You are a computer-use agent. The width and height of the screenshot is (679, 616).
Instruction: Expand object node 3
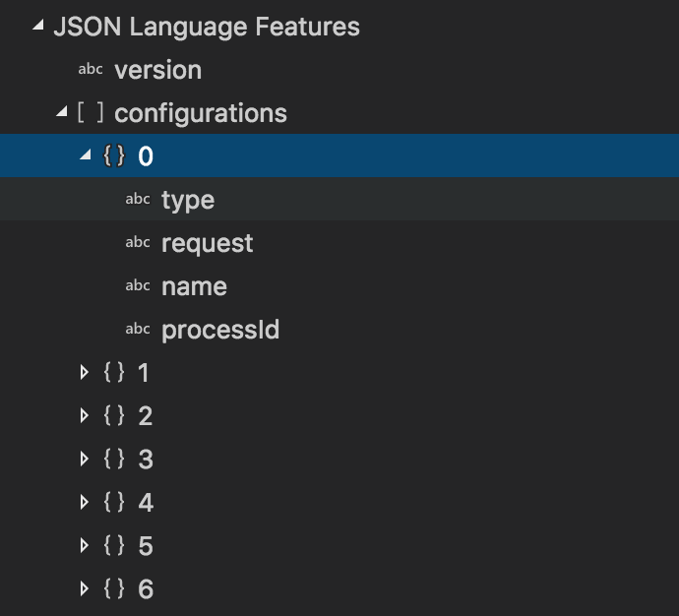click(85, 459)
